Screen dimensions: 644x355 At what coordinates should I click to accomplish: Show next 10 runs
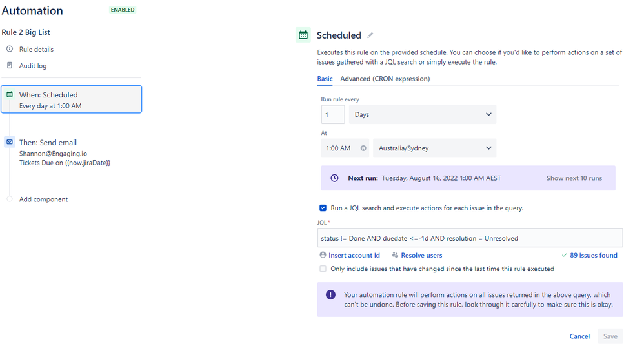tap(574, 178)
